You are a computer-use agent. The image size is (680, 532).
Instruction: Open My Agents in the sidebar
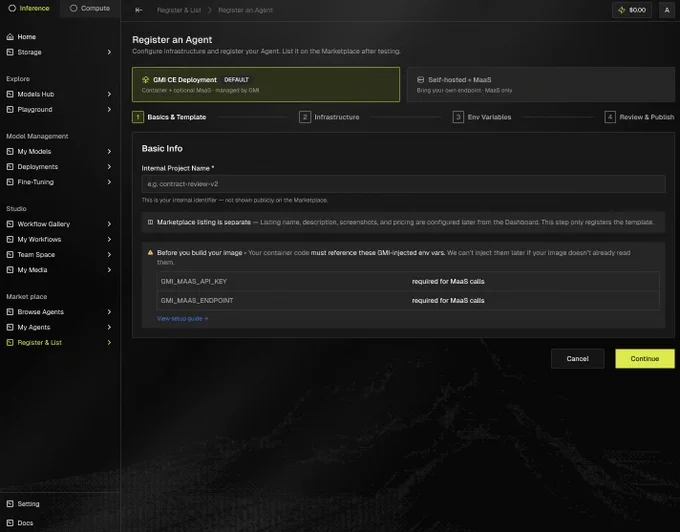pyautogui.click(x=60, y=327)
